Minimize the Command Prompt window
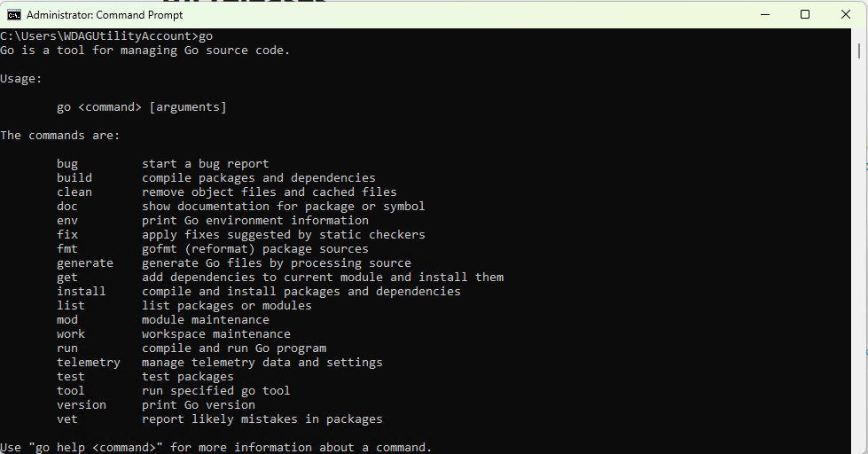 pyautogui.click(x=765, y=15)
